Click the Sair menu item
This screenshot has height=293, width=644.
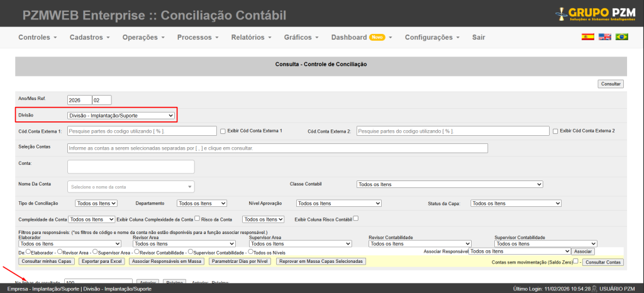pyautogui.click(x=479, y=38)
